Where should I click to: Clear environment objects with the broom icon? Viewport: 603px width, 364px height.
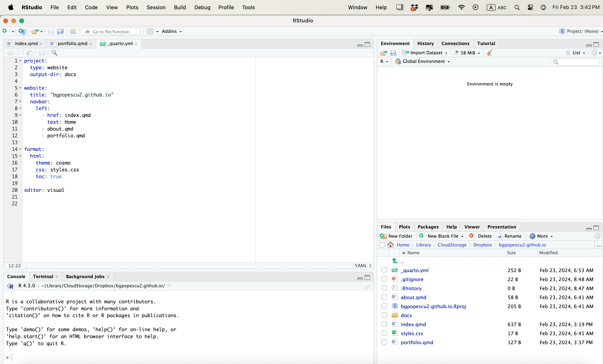(489, 53)
